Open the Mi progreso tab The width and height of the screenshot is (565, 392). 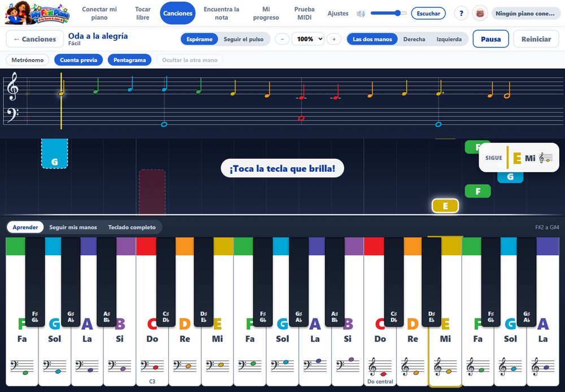pyautogui.click(x=266, y=14)
